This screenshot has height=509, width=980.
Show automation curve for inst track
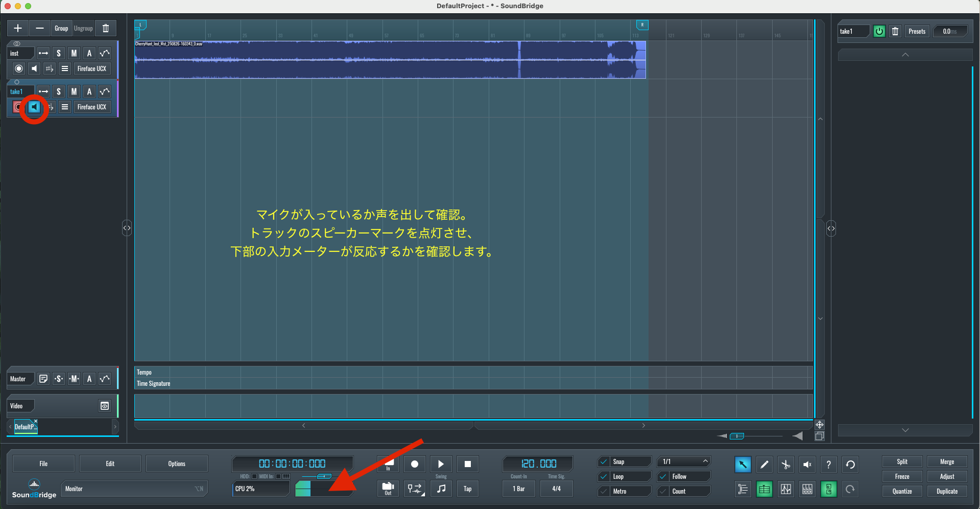click(x=105, y=53)
